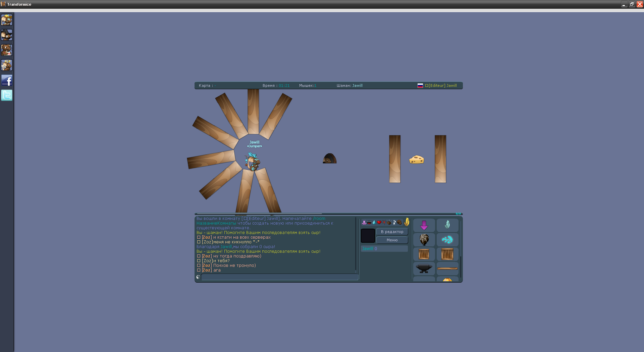Select the glowing cyan rune item

[447, 240]
